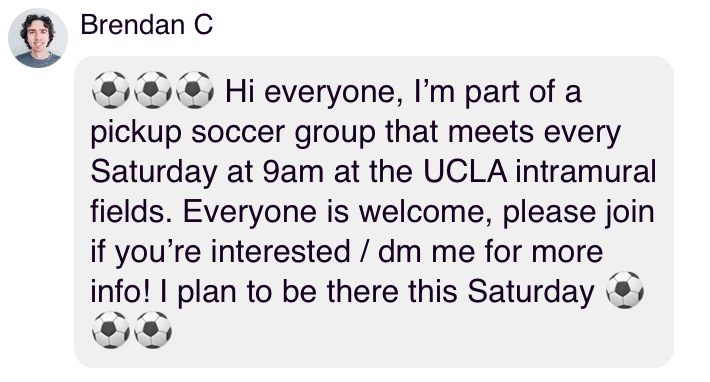Screen dimensions: 710x382
Task: Click the time 9am in the message
Action: coord(293,172)
